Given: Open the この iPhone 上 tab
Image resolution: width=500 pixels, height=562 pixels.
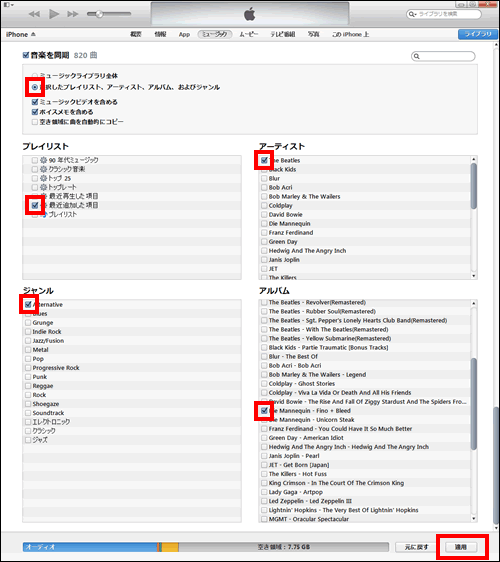Looking at the screenshot, I should [350, 34].
